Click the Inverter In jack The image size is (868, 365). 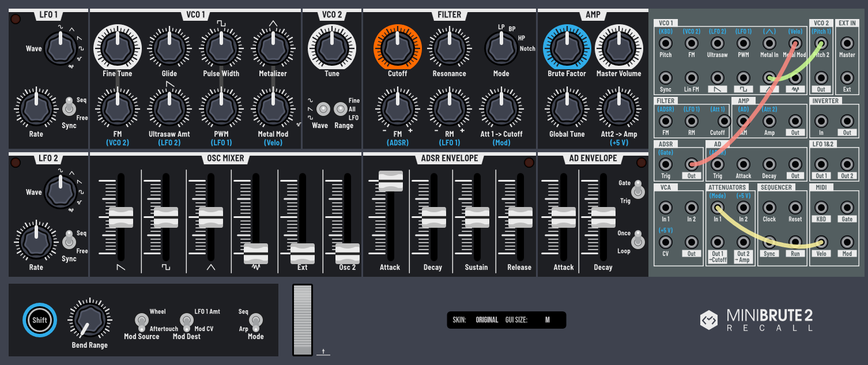821,121
